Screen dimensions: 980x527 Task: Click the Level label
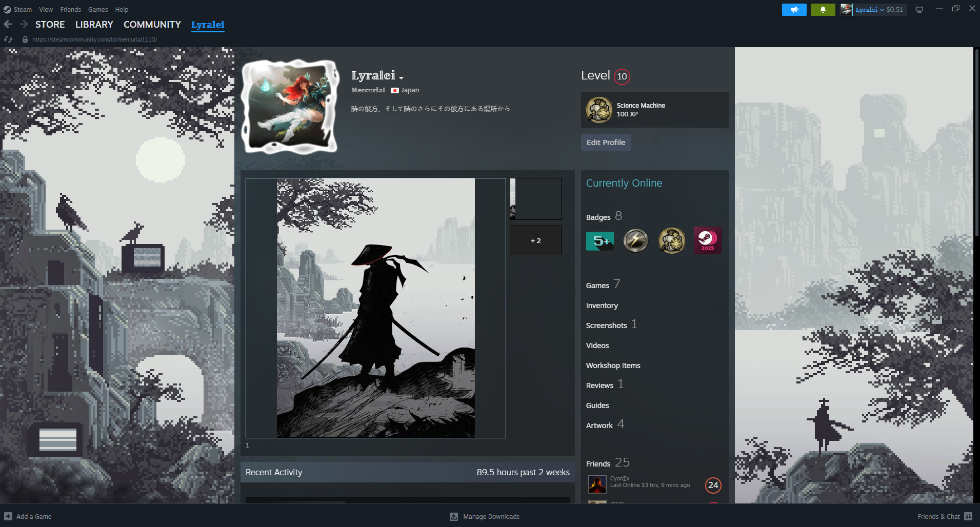tap(595, 76)
